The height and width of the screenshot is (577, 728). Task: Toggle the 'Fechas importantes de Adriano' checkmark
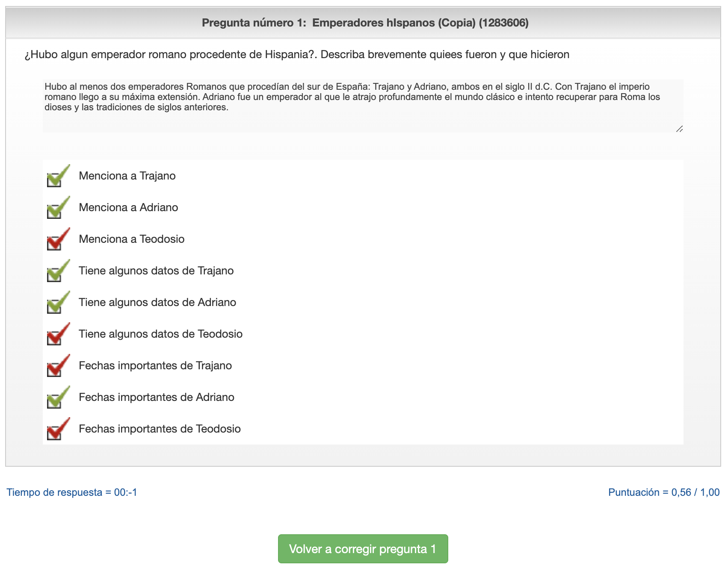[57, 397]
